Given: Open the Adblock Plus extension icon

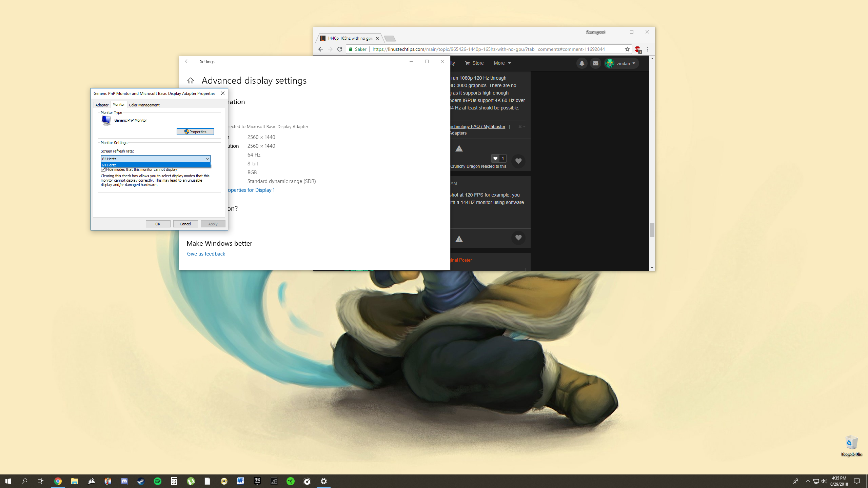Looking at the screenshot, I should 638,49.
